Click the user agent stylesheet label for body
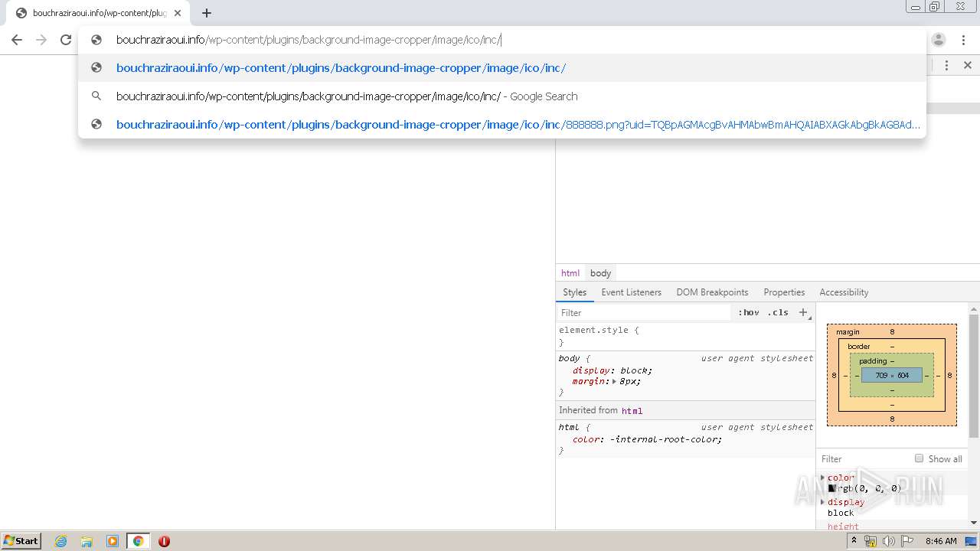Screen dimensions: 980x551 point(757,358)
